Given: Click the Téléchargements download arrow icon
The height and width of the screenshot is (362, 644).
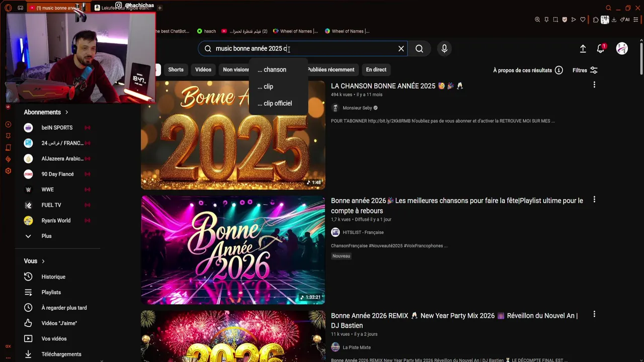Looking at the screenshot, I should pos(28,354).
